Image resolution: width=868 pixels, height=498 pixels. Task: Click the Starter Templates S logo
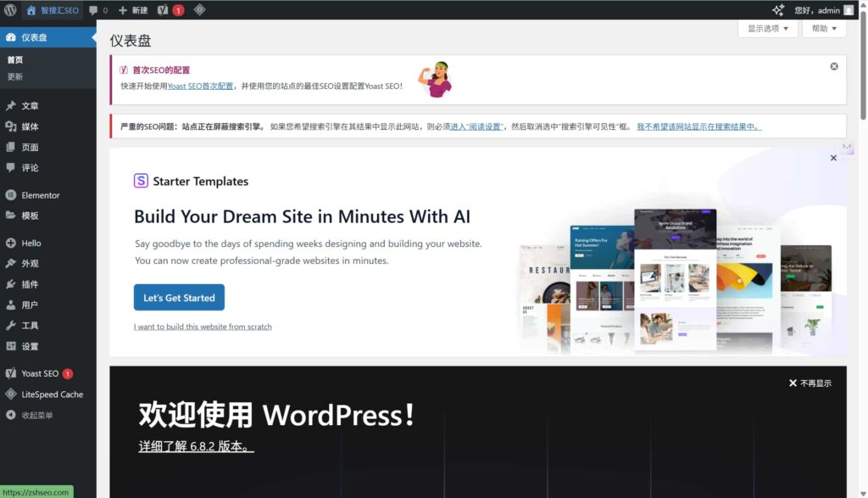[141, 181]
